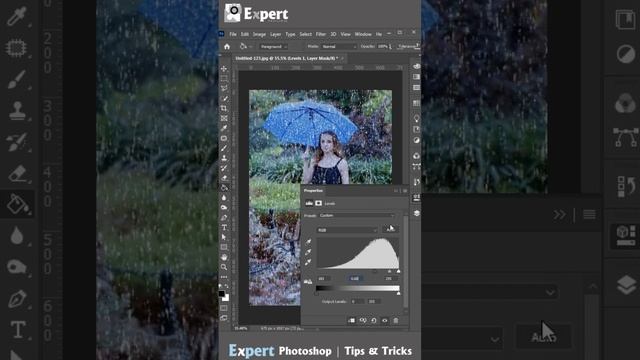The image size is (640, 360).
Task: Select the Lasso tool
Action: 224,88
